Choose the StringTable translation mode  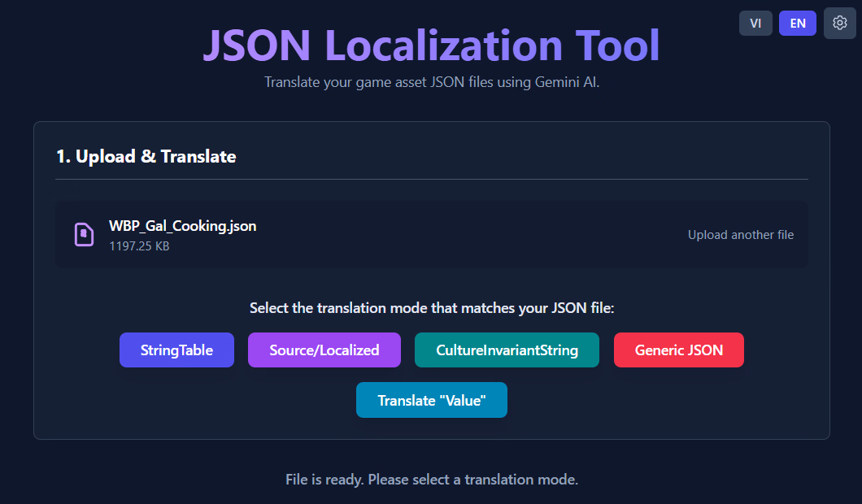pyautogui.click(x=176, y=350)
